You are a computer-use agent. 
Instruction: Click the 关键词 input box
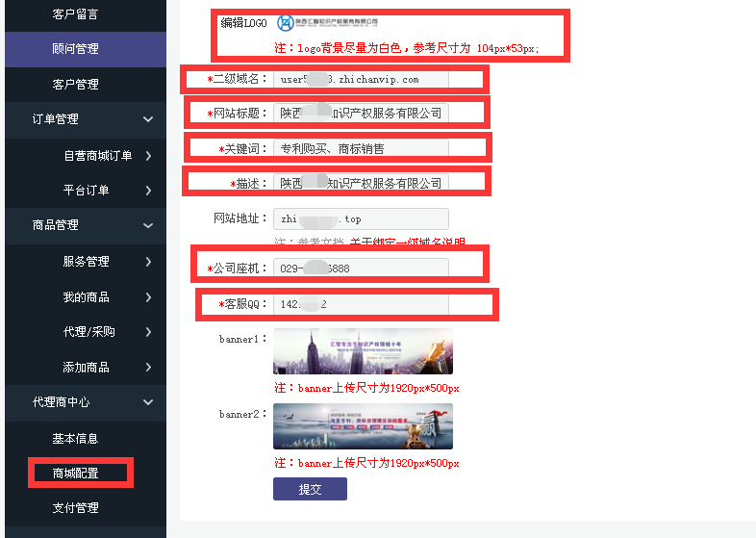pos(361,148)
